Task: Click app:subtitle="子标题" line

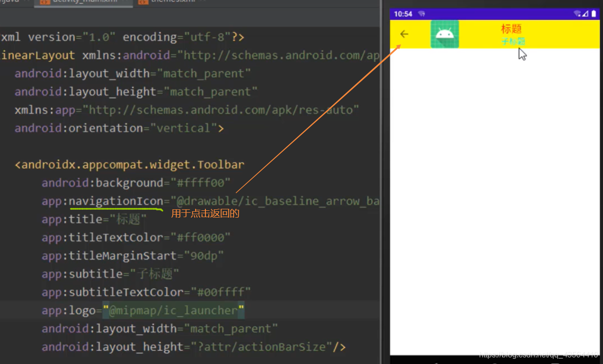Action: click(111, 274)
